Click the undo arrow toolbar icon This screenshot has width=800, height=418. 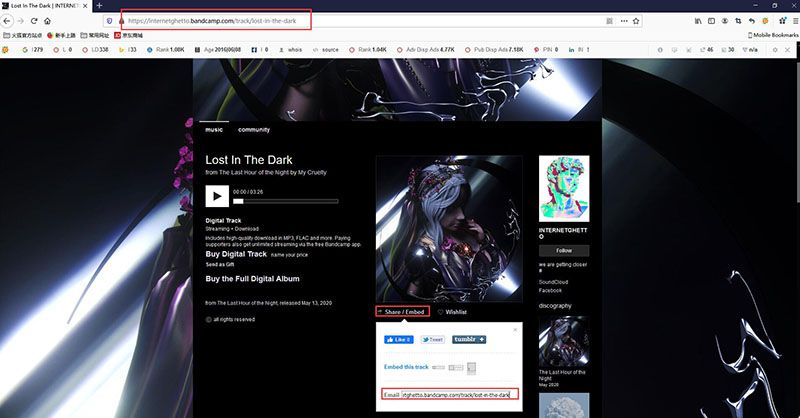point(752,21)
